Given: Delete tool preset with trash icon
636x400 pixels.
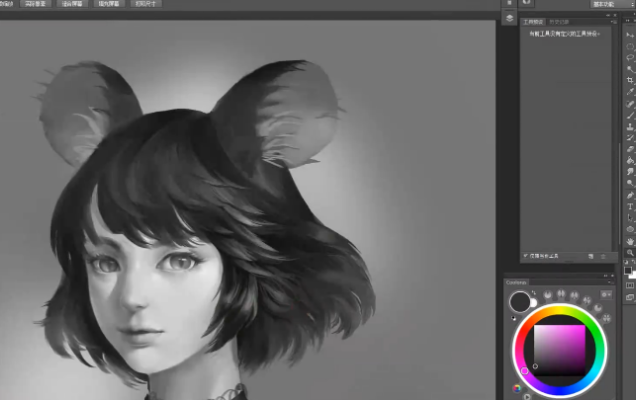Looking at the screenshot, I should (x=603, y=256).
